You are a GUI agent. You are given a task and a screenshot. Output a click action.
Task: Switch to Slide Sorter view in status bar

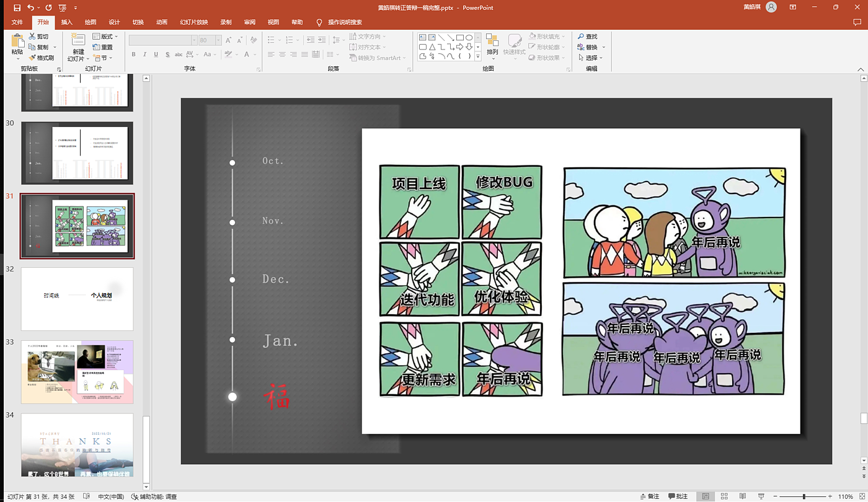pos(724,496)
